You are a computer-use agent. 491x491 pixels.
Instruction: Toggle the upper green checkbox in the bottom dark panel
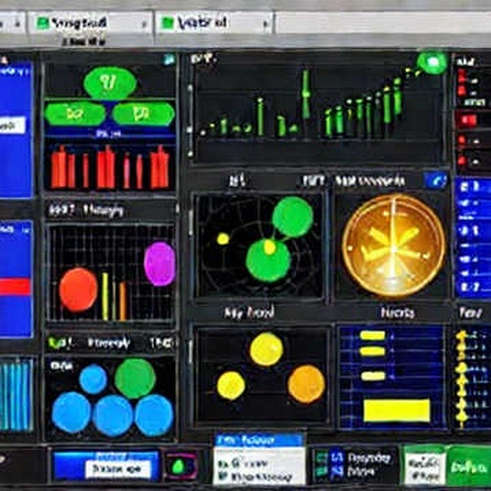tap(322, 457)
